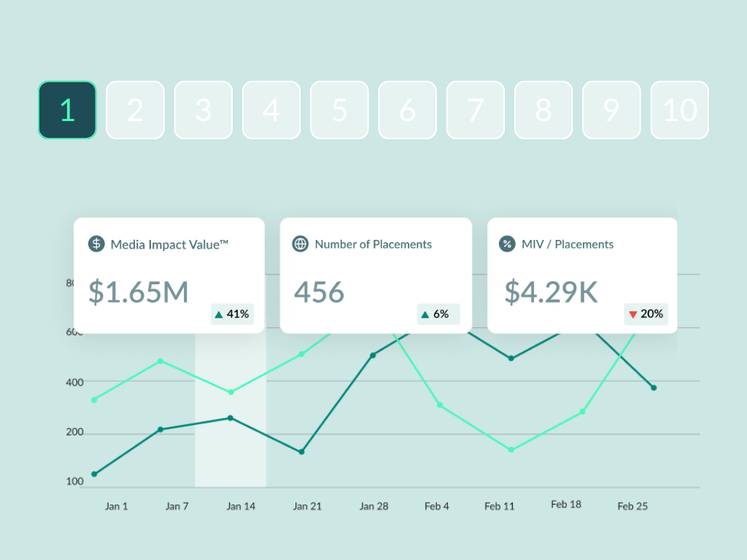The height and width of the screenshot is (560, 747).
Task: Click the light green data point at Jan 1
Action: (x=94, y=400)
